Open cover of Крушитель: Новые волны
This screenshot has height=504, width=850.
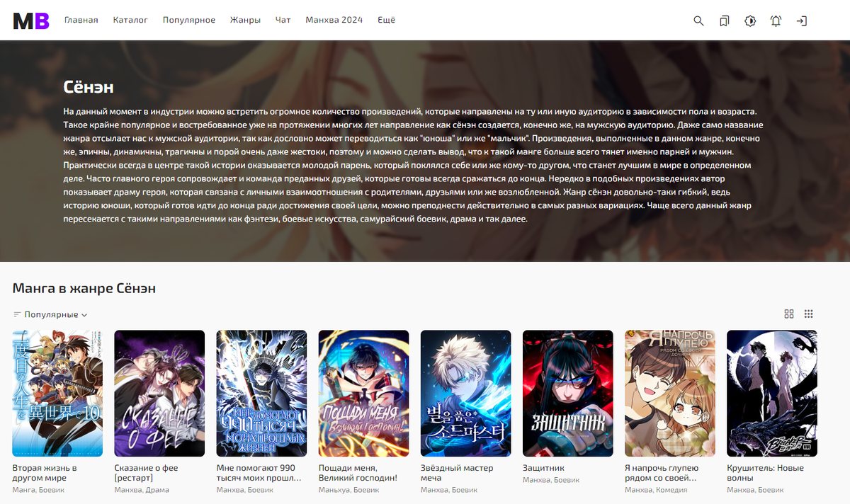(x=771, y=394)
